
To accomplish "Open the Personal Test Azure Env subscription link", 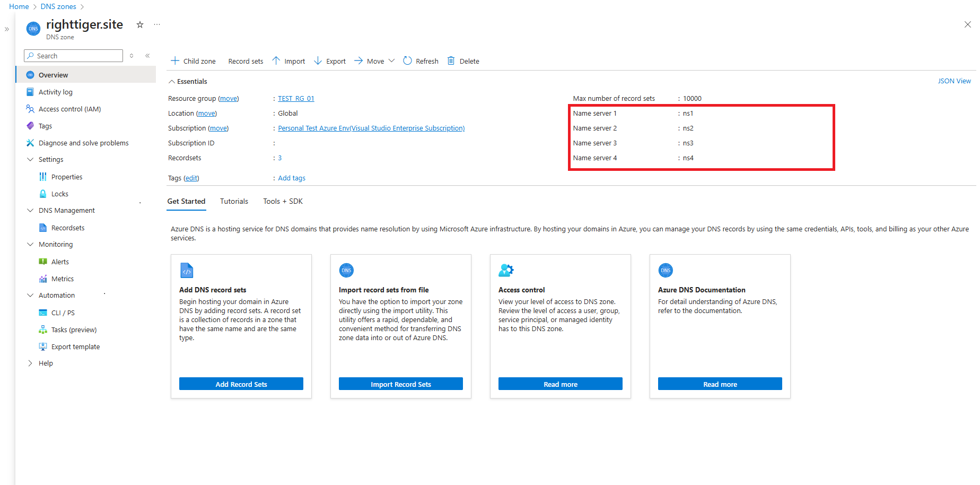I will tap(371, 128).
